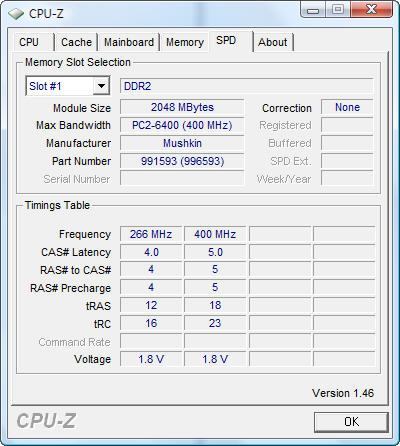The height and width of the screenshot is (446, 400).
Task: Click the 266 MHz column 1.8 V voltage
Action: point(151,359)
